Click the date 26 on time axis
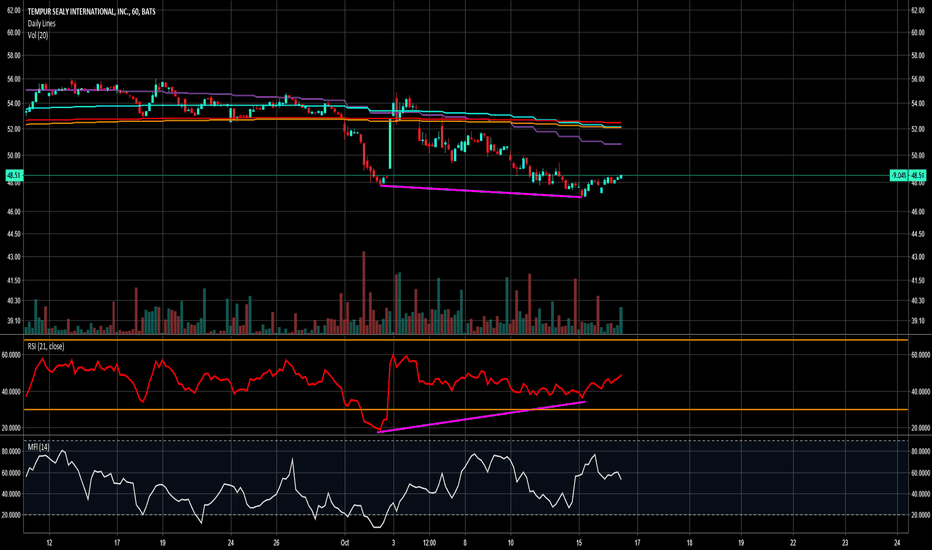This screenshot has width=932, height=550. pos(276,542)
